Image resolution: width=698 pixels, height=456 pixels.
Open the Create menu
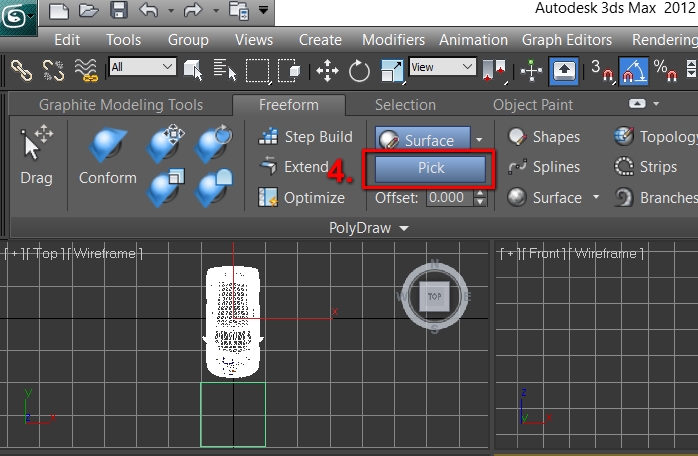(x=320, y=40)
